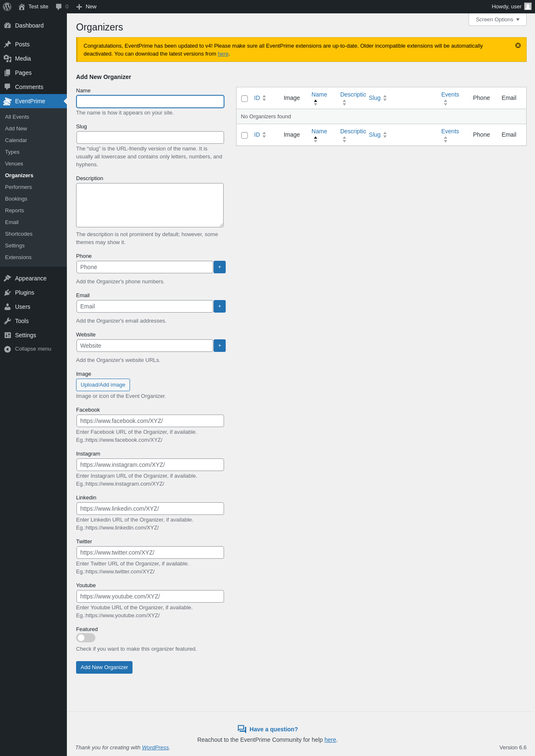Viewport: 535px width, 756px height.
Task: Click the Posts pushpin icon
Action: 8,44
